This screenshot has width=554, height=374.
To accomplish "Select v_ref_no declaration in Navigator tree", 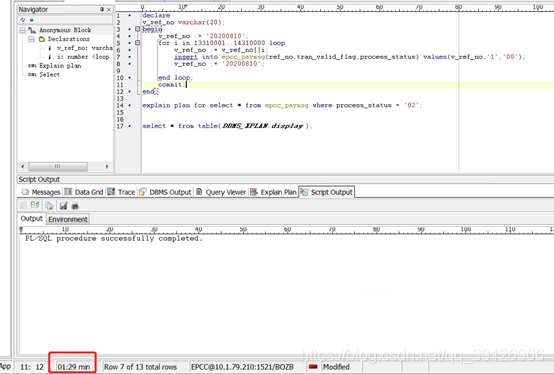I will (85, 48).
